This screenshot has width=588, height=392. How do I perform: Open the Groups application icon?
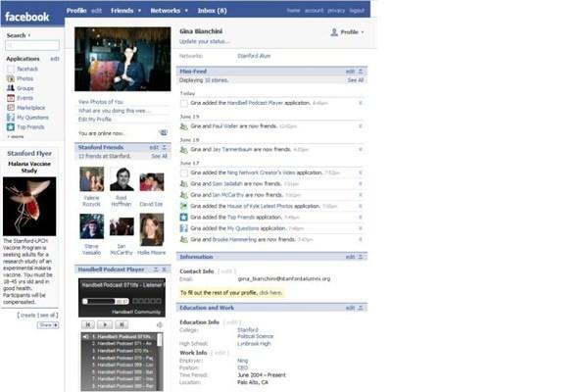11,88
